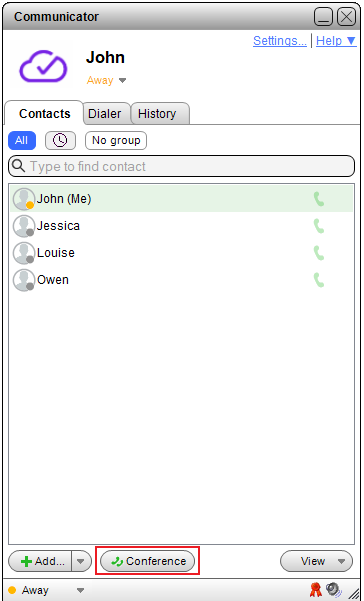This screenshot has width=364, height=601.
Task: Open the Settings link
Action: (x=280, y=41)
